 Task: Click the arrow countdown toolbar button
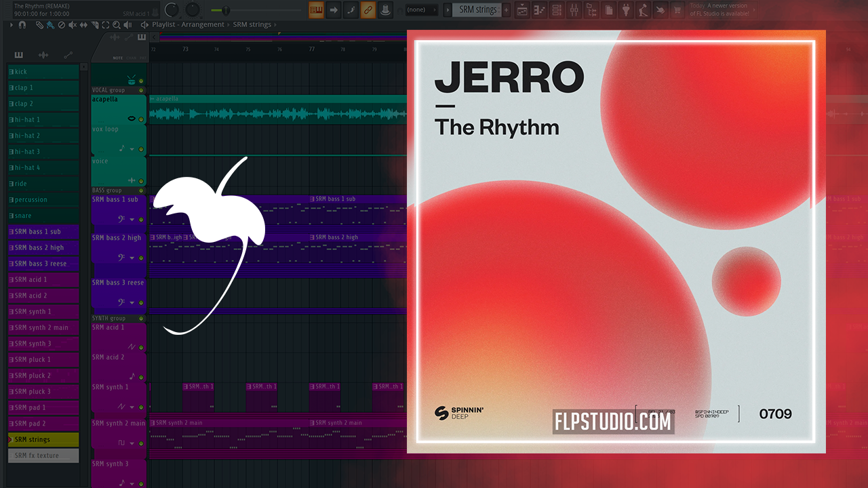pos(334,9)
